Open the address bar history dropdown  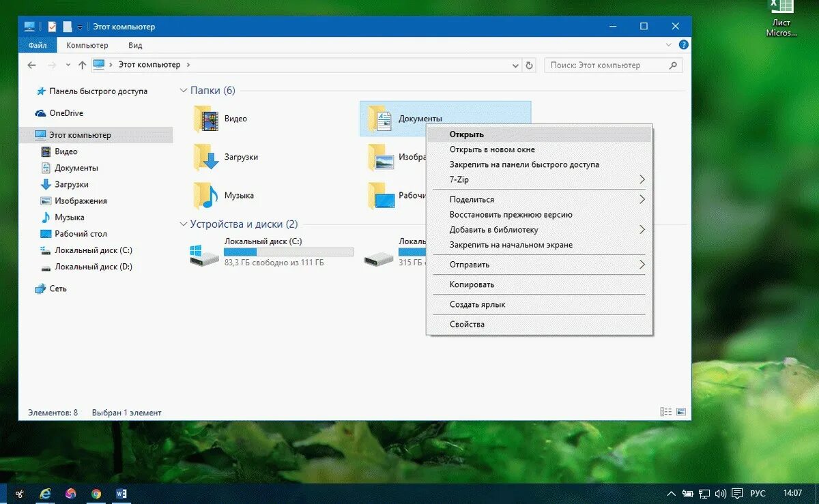coord(516,65)
